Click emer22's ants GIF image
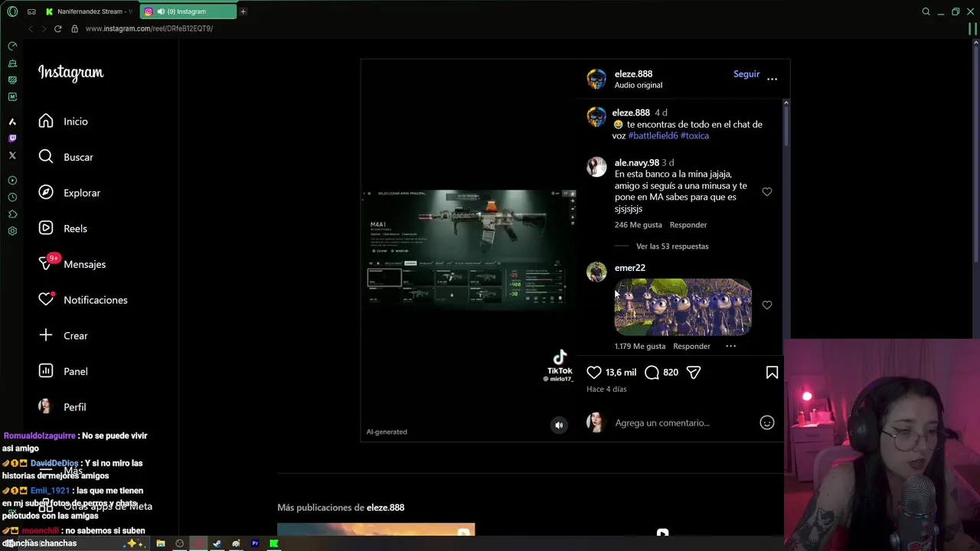 (x=683, y=307)
